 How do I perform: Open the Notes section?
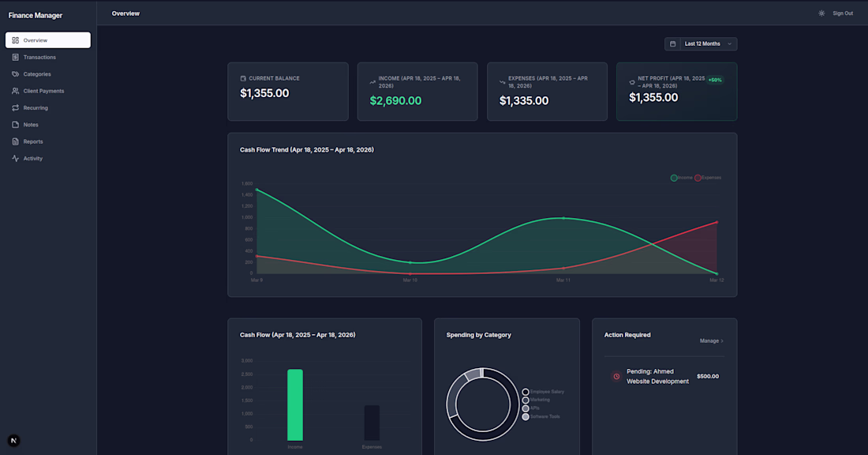tap(48, 125)
